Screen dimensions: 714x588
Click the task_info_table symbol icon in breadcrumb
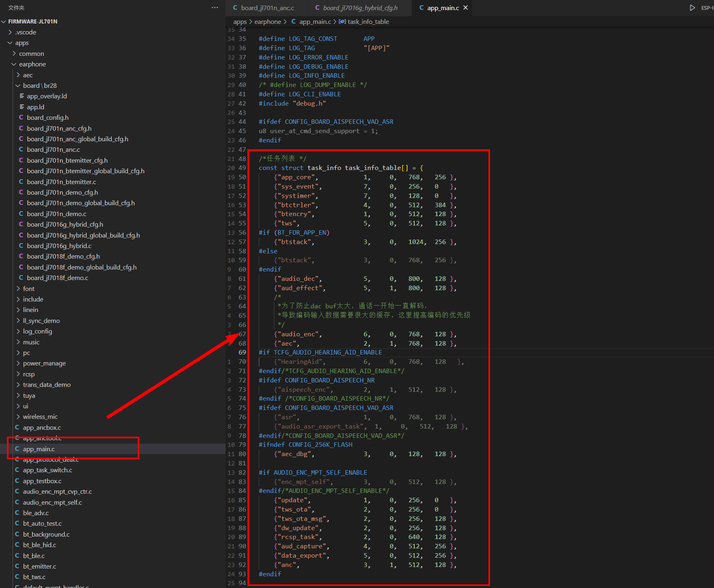(342, 21)
